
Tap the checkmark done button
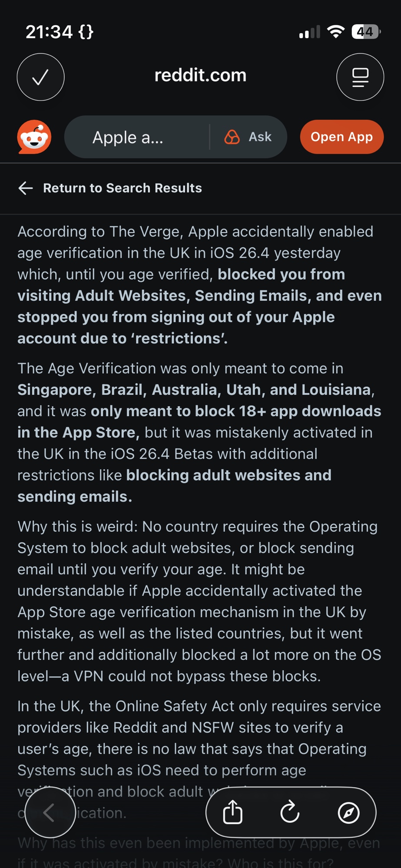pos(40,77)
